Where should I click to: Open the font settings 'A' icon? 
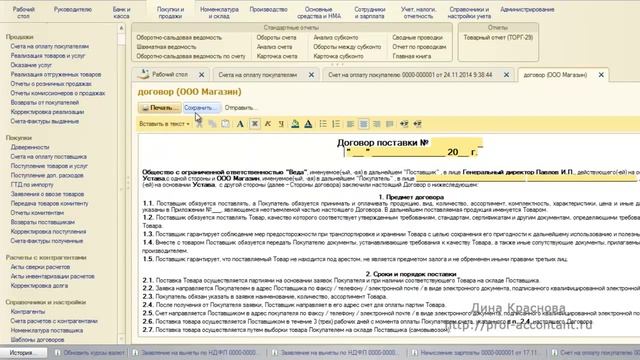pos(240,124)
